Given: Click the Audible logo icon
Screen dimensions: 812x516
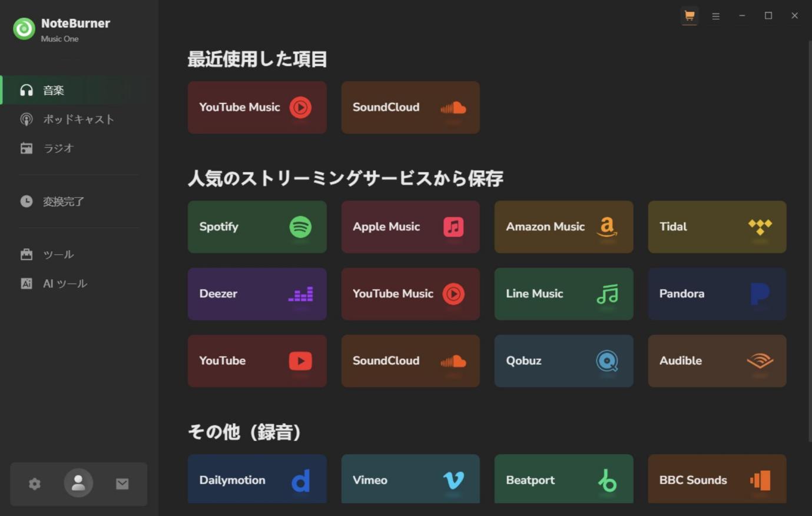Looking at the screenshot, I should tap(760, 361).
